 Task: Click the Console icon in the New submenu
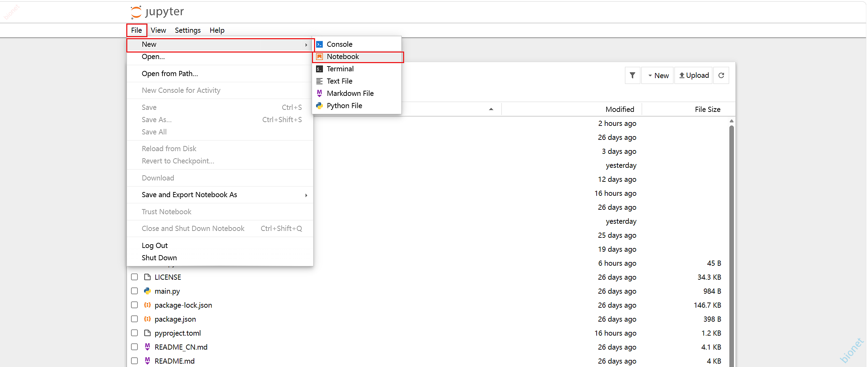pyautogui.click(x=319, y=44)
